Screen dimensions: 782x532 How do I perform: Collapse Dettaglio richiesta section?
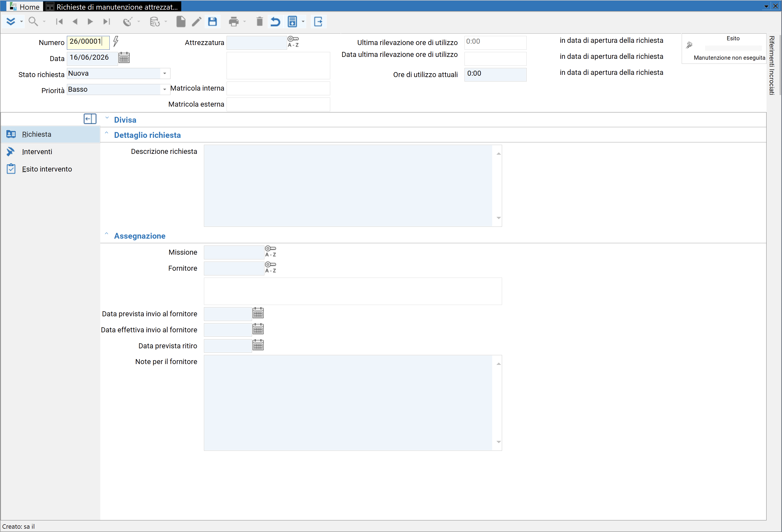[107, 133]
